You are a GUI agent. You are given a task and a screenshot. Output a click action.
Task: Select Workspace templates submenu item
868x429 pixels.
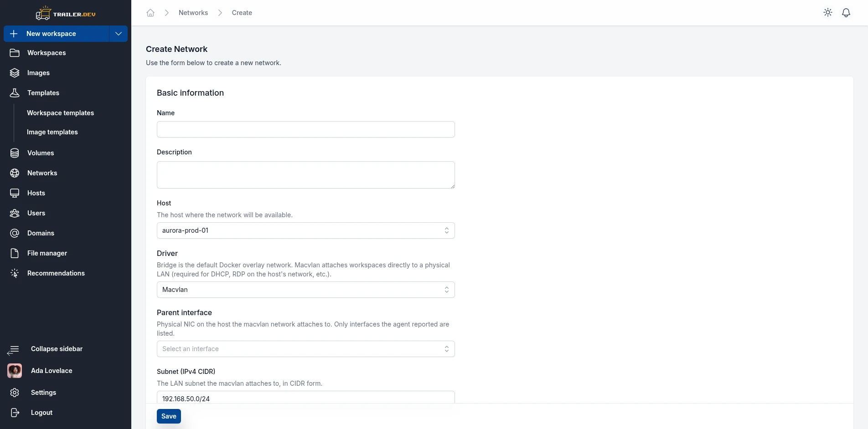60,113
